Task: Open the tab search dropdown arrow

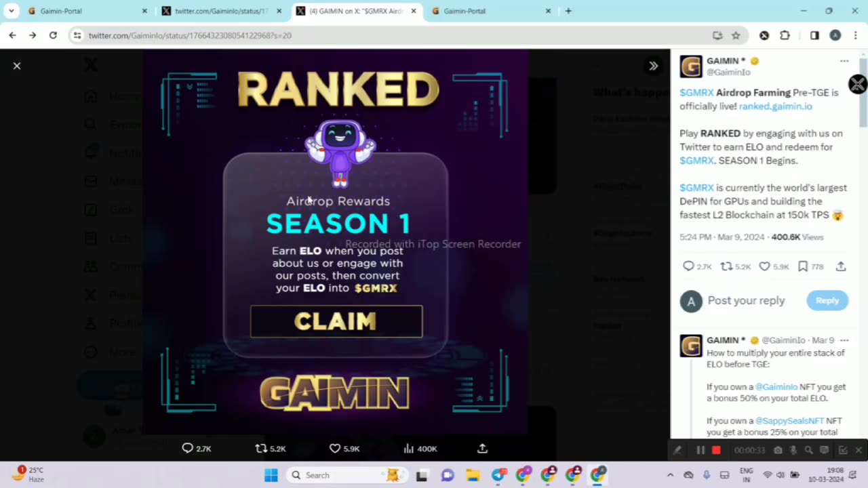Action: pos(12,11)
